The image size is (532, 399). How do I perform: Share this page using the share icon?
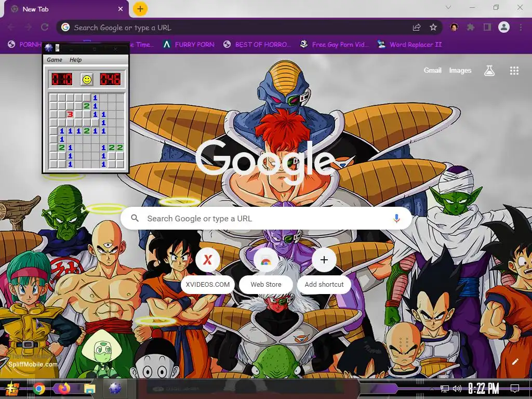click(417, 28)
